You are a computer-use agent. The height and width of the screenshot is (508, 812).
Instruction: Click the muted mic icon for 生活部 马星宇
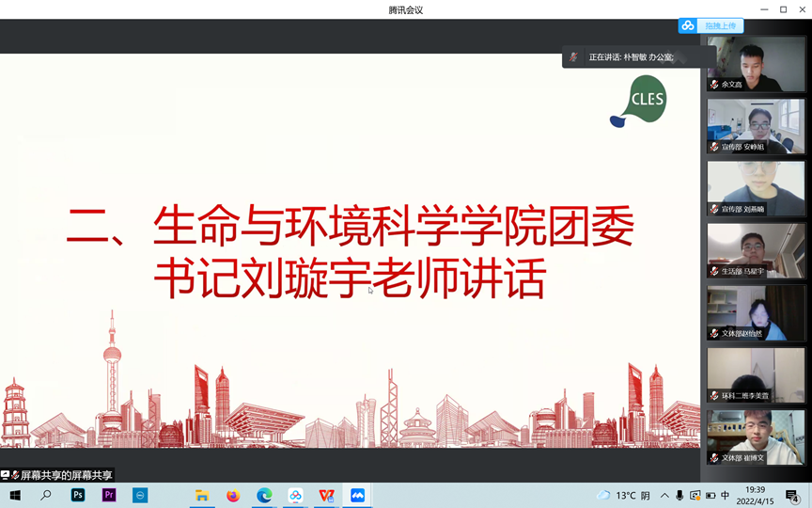[714, 272]
